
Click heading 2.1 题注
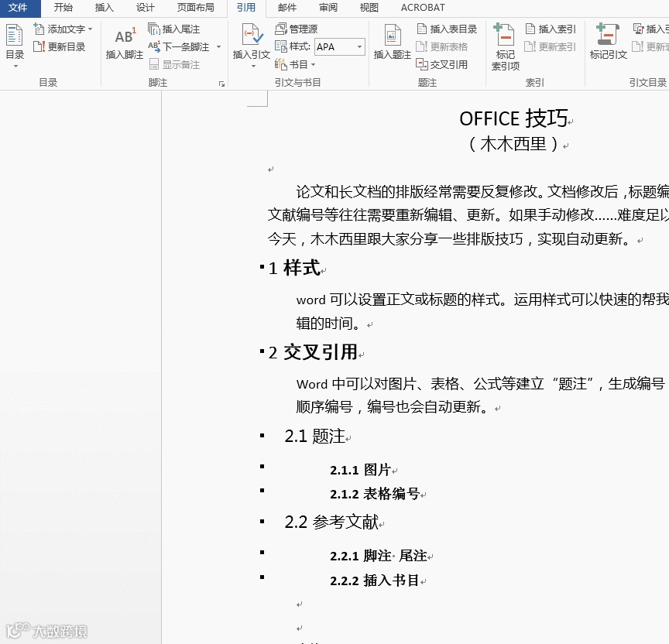pos(315,437)
